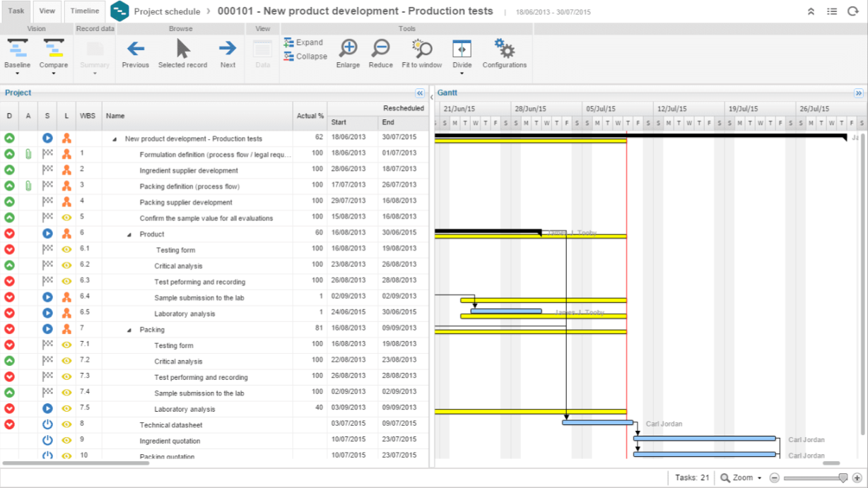Screen dimensions: 868x488
Task: Click deadline indicator on Laboratory analysis 7.5 row
Action: (9, 408)
